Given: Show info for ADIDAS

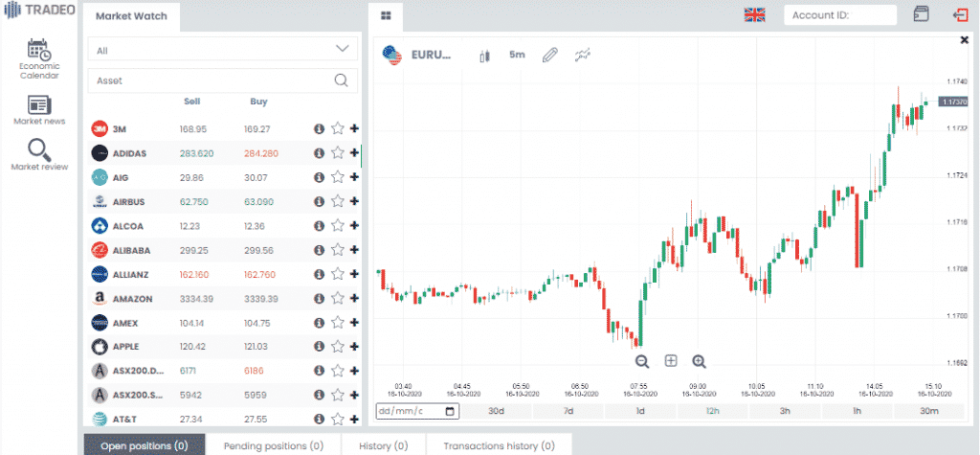Looking at the screenshot, I should (x=319, y=152).
